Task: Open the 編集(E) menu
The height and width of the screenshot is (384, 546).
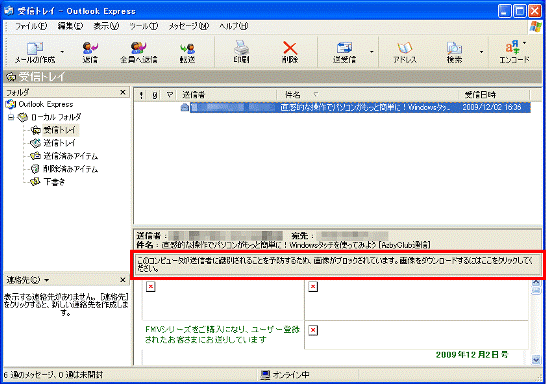Action: (70, 26)
